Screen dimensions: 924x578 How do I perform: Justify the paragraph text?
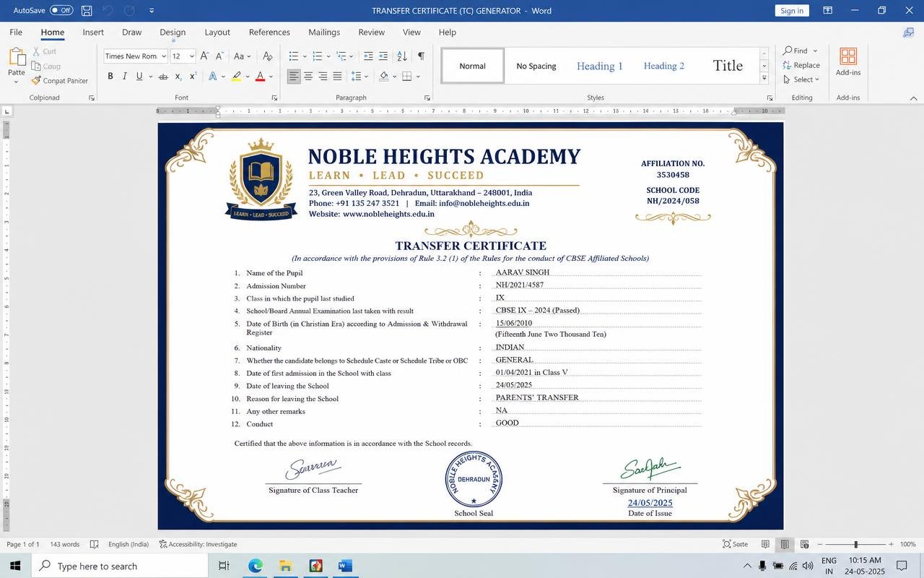tap(337, 76)
